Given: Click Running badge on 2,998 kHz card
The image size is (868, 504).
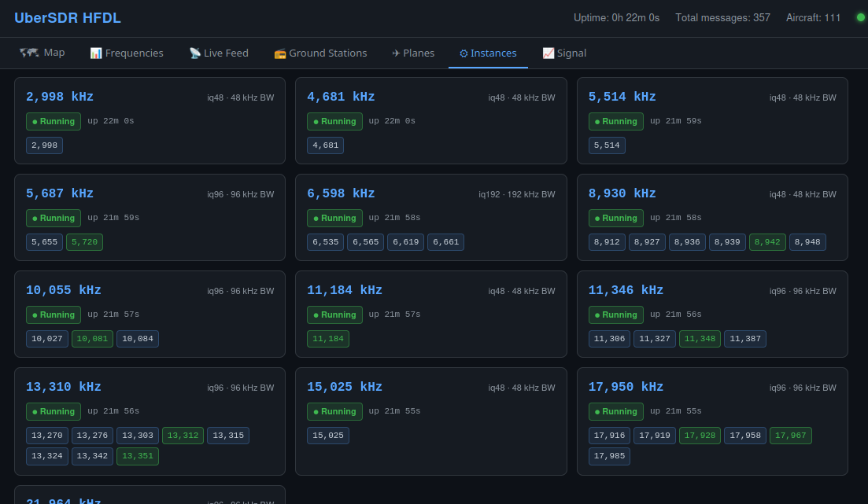Looking at the screenshot, I should (54, 121).
